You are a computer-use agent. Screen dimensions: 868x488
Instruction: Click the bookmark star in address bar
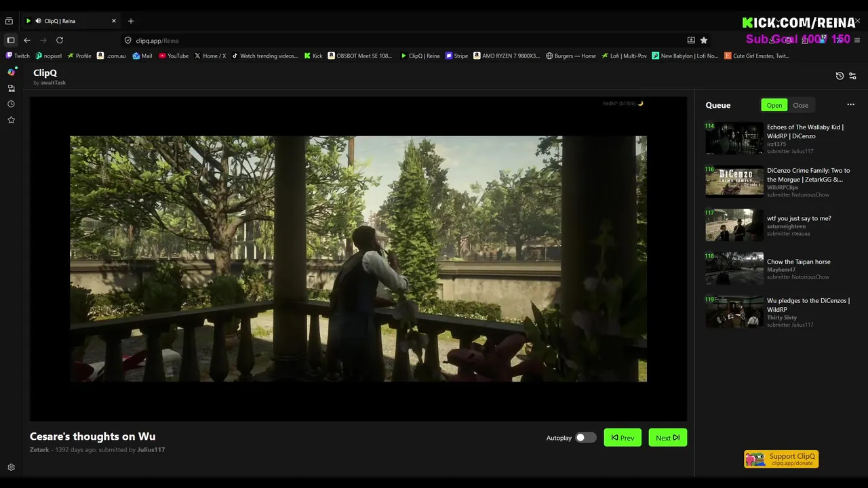pos(704,40)
